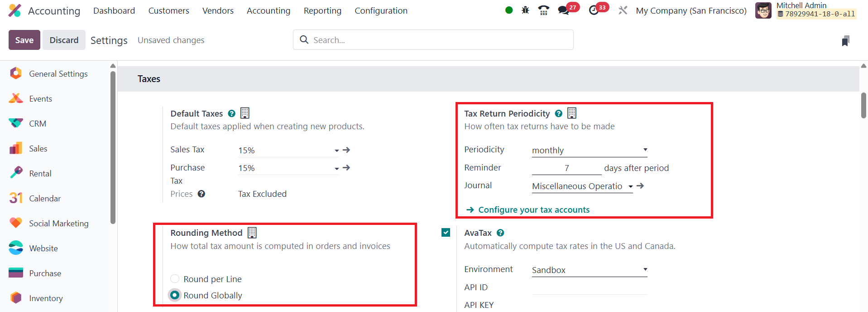Screen dimensions: 868x312
Task: Open the Configuration menu
Action: pos(381,10)
